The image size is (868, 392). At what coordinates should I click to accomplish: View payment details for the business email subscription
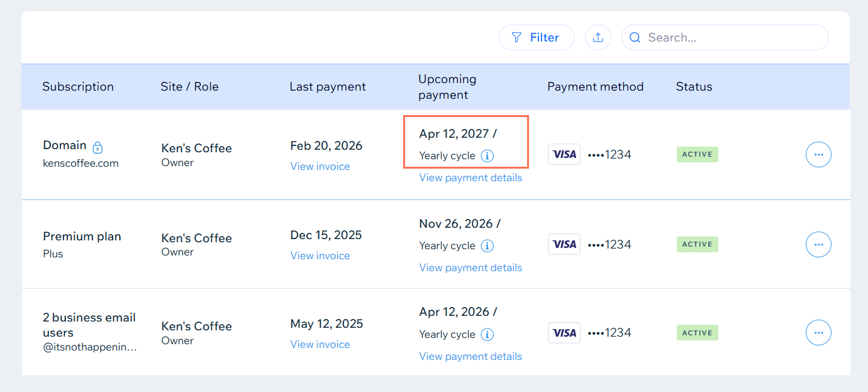470,356
